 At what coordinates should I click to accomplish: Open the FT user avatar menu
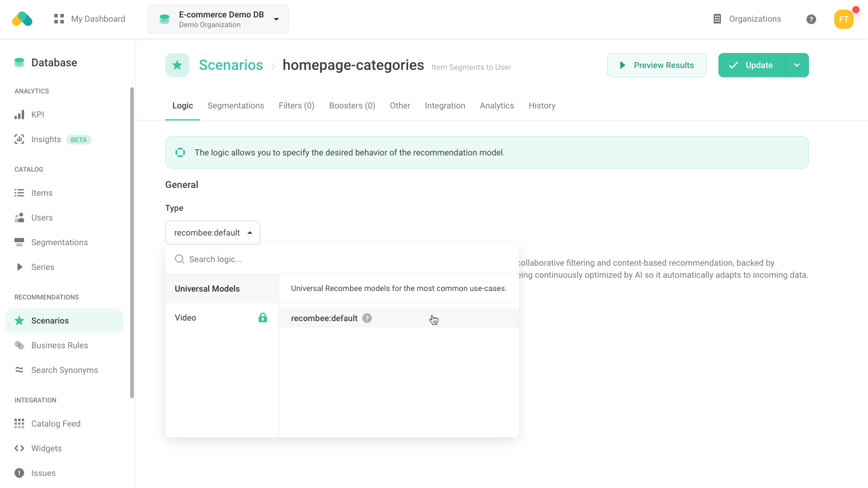(844, 19)
